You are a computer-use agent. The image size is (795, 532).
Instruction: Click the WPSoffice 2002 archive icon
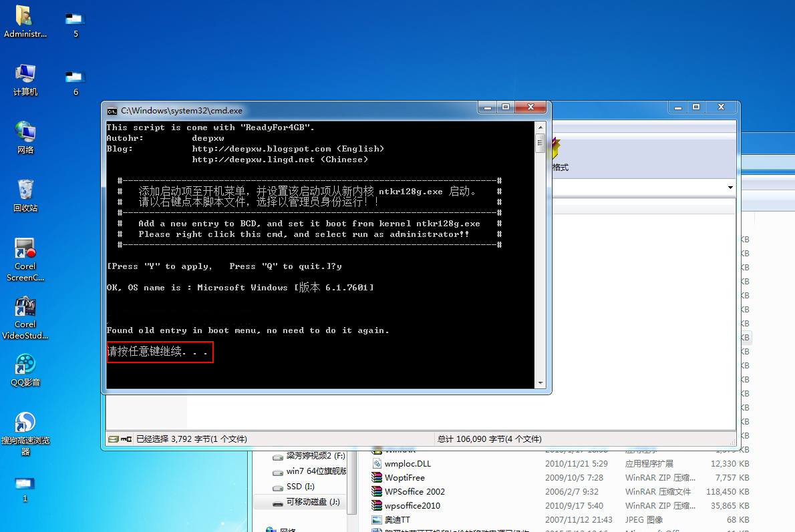point(377,491)
